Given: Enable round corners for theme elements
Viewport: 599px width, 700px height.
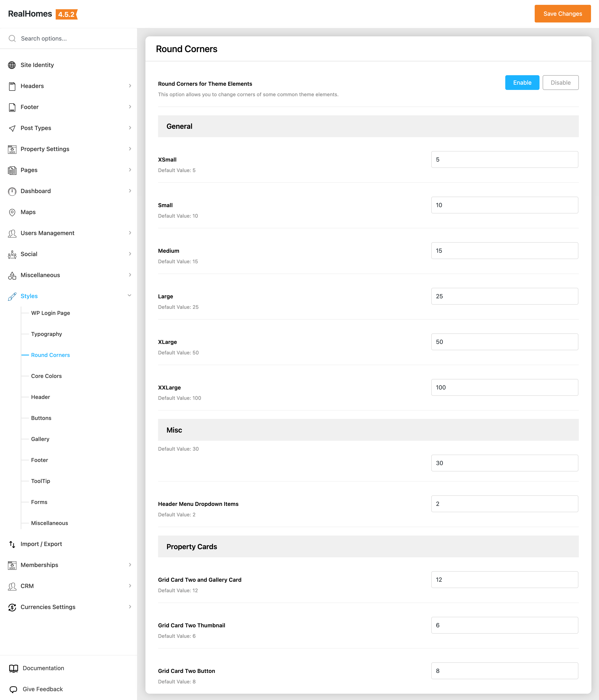Looking at the screenshot, I should tap(522, 82).
